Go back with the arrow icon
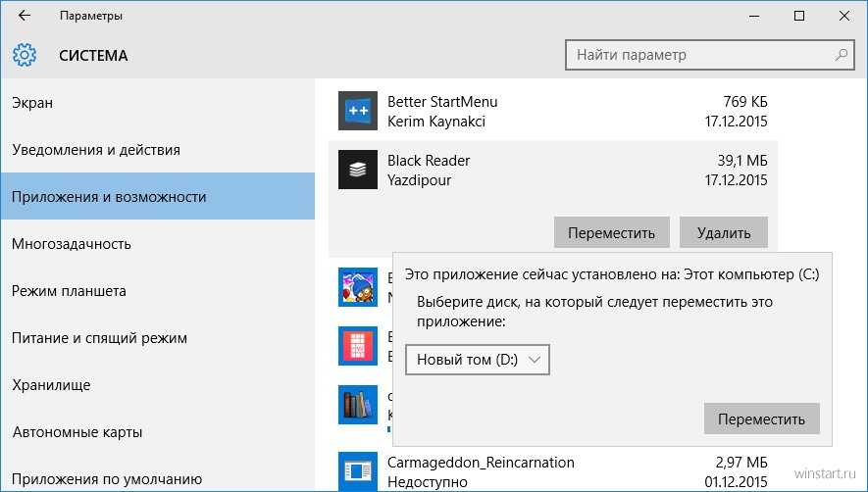 [25, 16]
